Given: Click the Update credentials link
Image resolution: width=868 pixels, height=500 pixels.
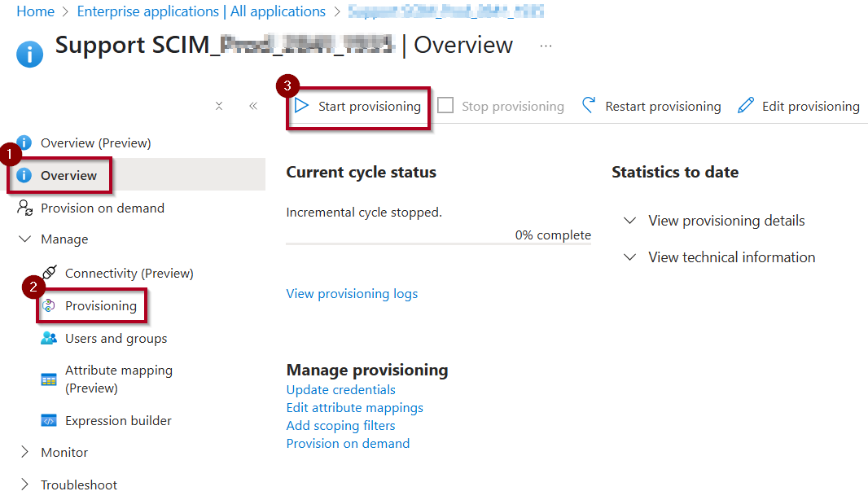Looking at the screenshot, I should (x=340, y=390).
